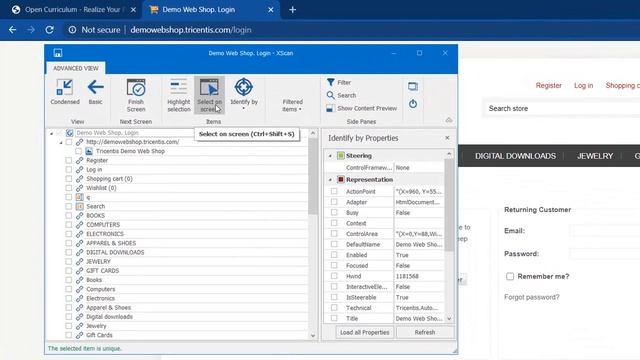Screen dimensions: 640x360
Task: Check the Wishlist (0) checkbox
Action: 69,188
